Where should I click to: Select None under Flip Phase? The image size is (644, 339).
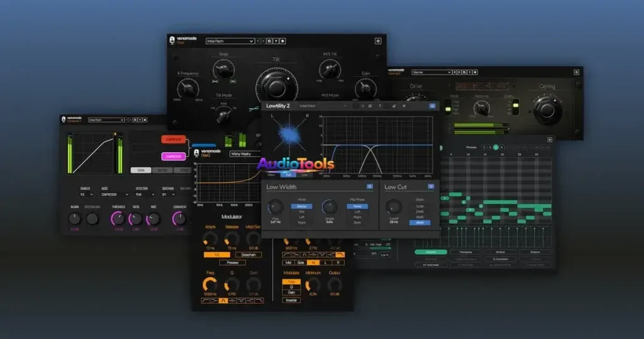[357, 206]
